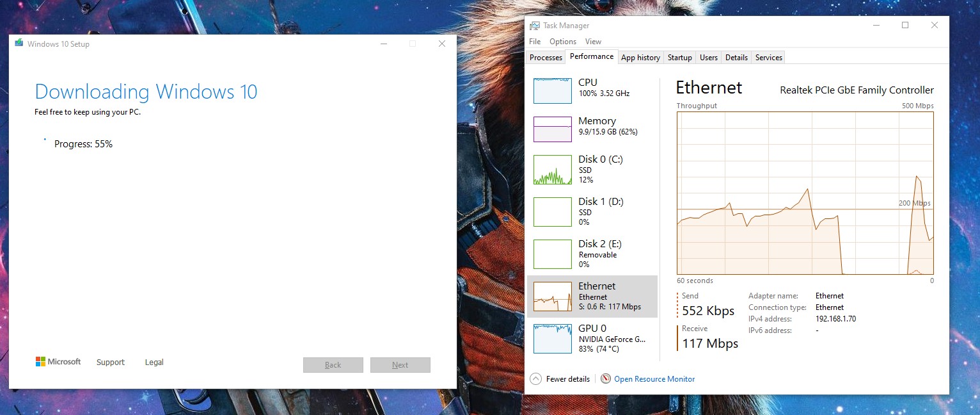Open the File menu in Task Manager
This screenshot has height=415, width=980.
coord(535,41)
